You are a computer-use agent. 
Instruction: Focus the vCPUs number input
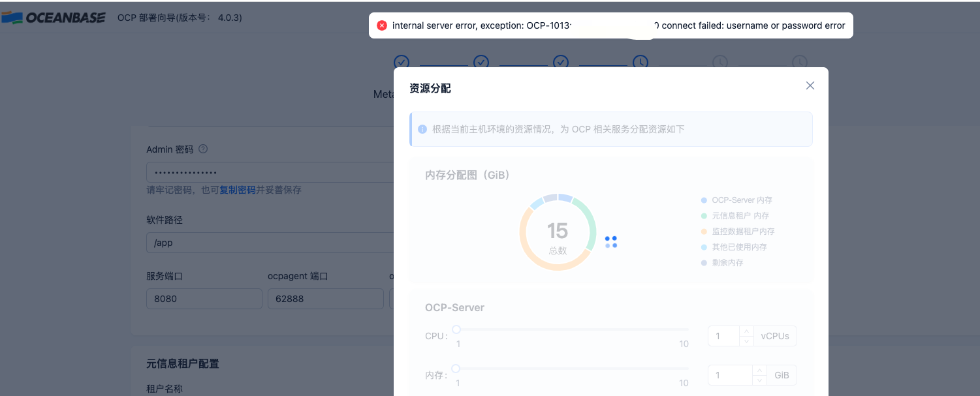click(x=724, y=336)
